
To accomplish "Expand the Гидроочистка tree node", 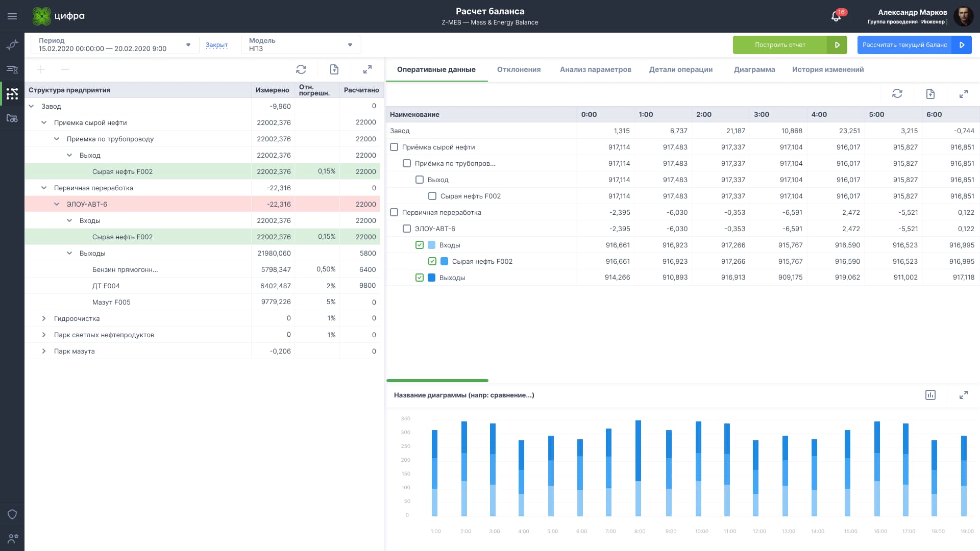I will pos(44,318).
